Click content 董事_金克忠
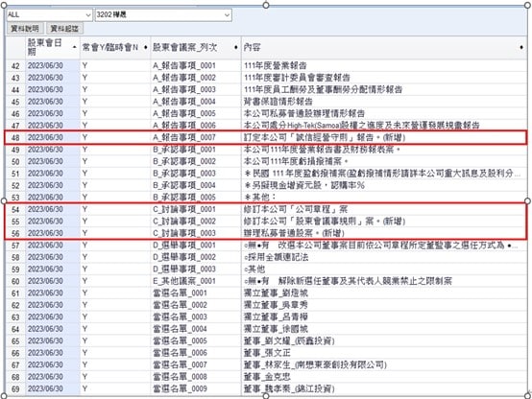 click(x=384, y=377)
